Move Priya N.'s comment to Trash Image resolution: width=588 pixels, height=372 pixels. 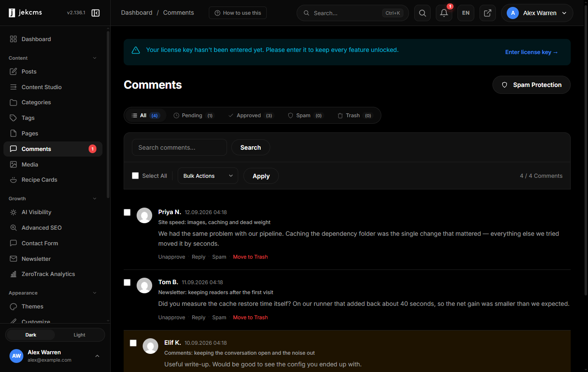click(250, 257)
